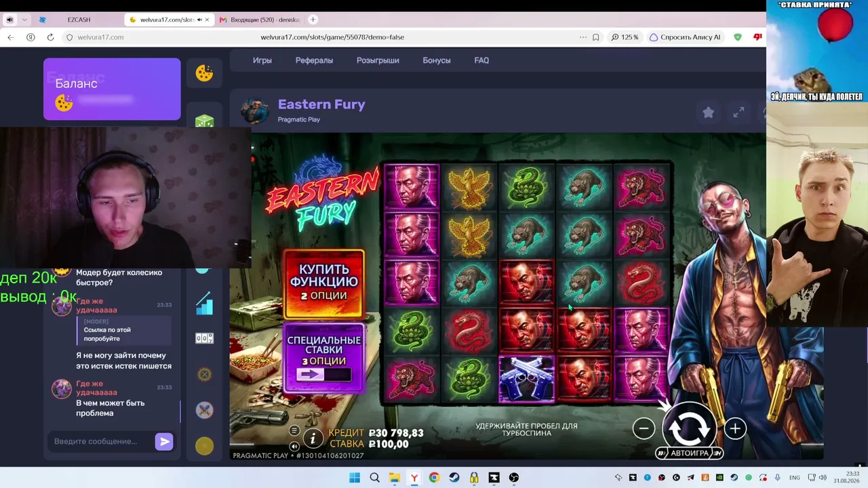Click the microphone tray icon
The image size is (868, 488).
[x=777, y=479]
